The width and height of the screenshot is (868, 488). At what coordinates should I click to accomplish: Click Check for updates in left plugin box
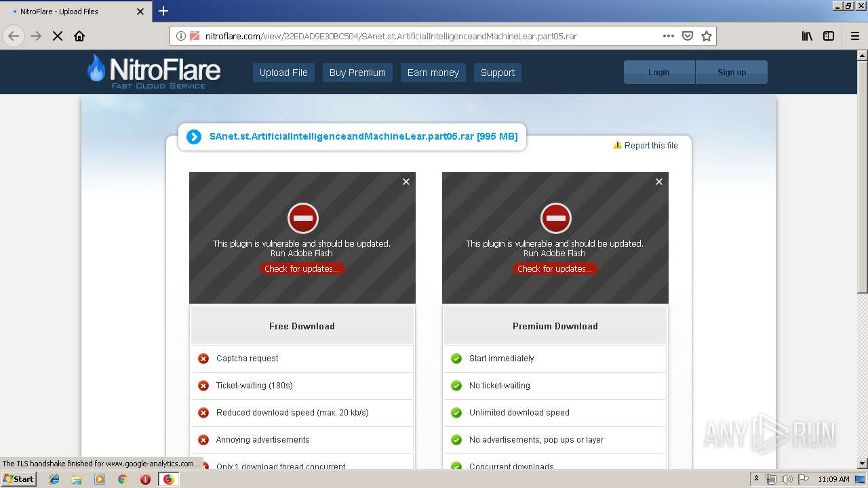click(x=302, y=269)
